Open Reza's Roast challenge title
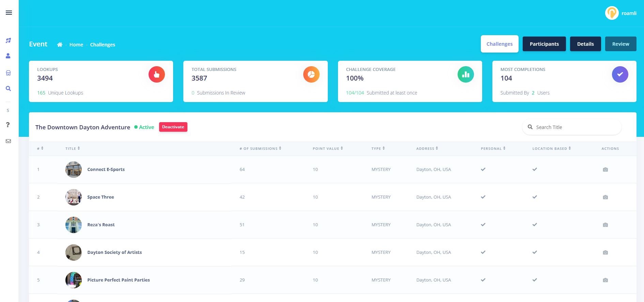 click(101, 225)
